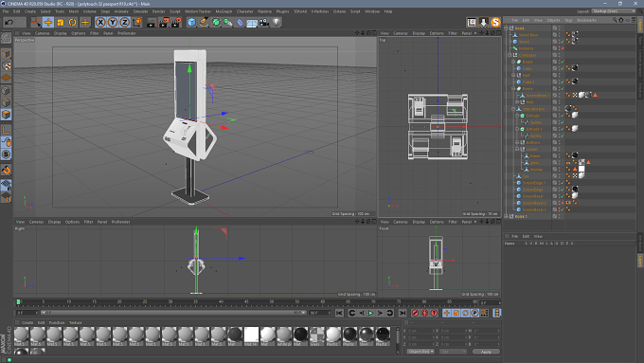The image size is (644, 363).
Task: Toggle Autokeying red button
Action: tap(424, 314)
